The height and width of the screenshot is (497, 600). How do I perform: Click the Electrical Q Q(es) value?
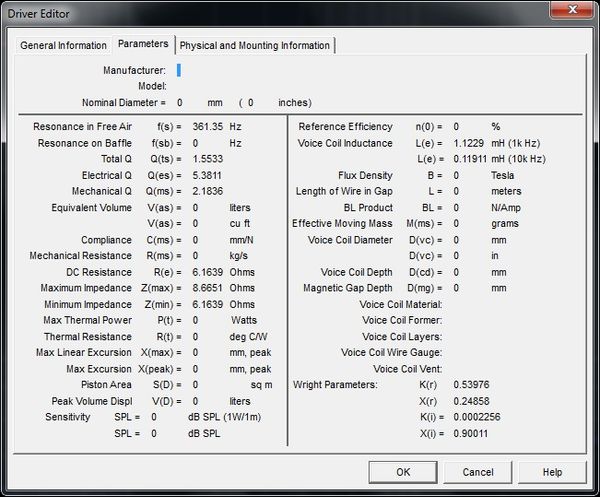click(x=208, y=176)
